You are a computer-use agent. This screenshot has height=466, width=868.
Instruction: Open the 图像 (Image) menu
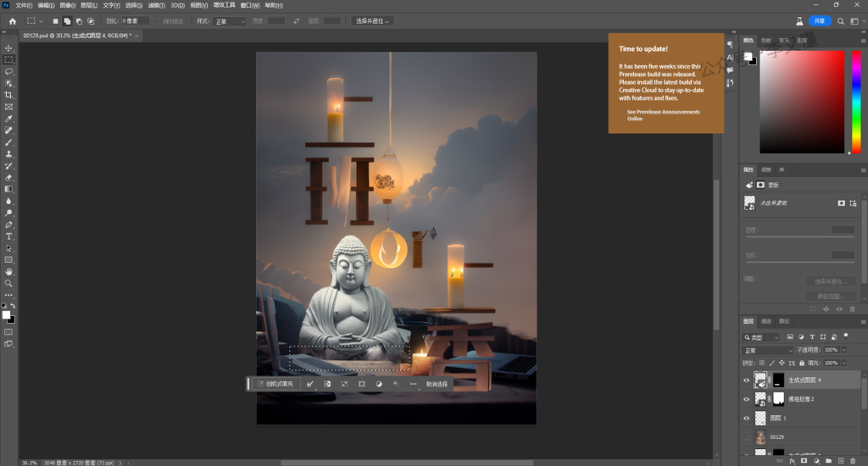tap(68, 5)
